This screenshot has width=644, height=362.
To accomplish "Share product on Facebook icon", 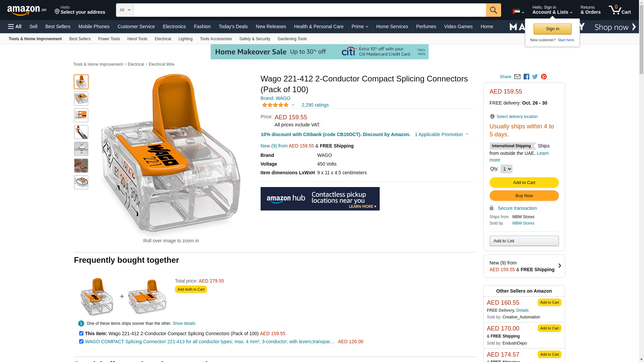I will (526, 77).
